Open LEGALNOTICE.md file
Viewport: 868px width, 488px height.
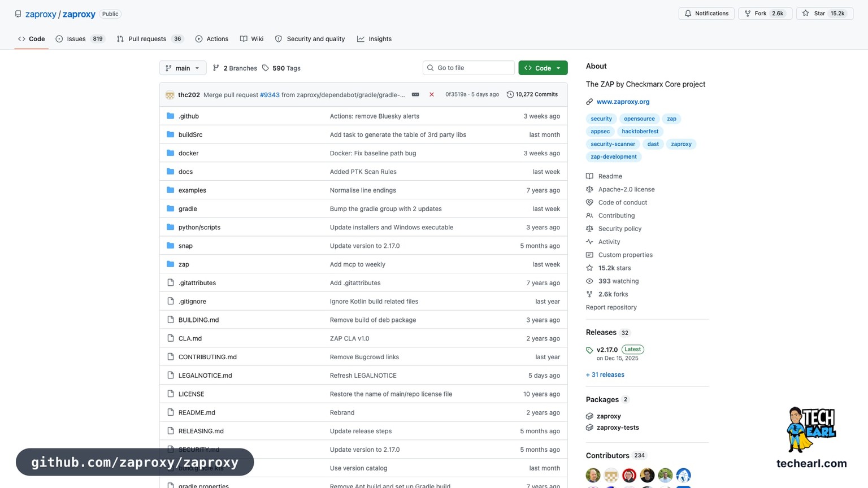click(205, 376)
